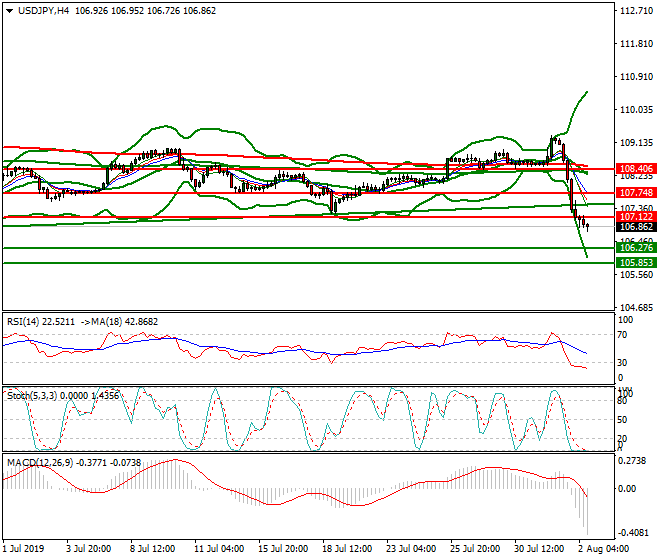The height and width of the screenshot is (560, 660).
Task: Select the green 106.276 price level tag
Action: point(636,248)
